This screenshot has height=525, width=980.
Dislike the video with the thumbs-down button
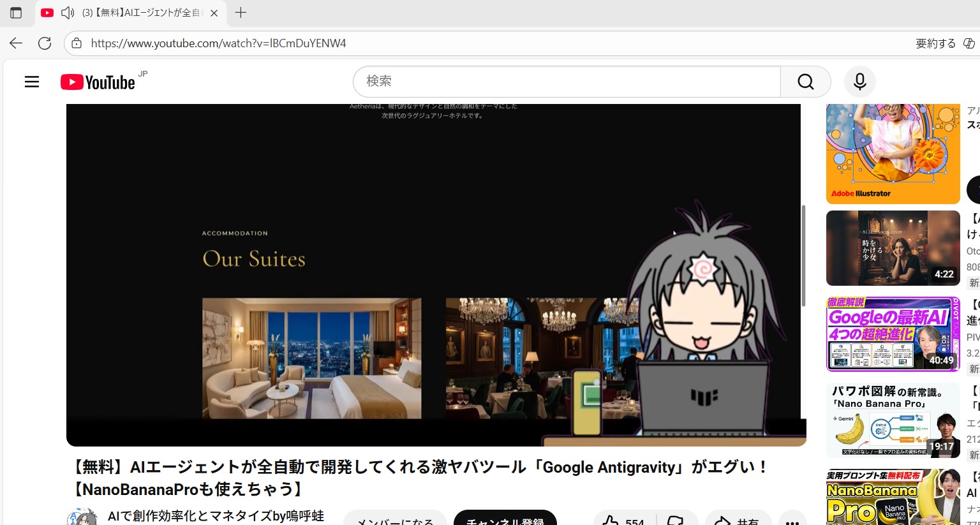[x=675, y=520]
